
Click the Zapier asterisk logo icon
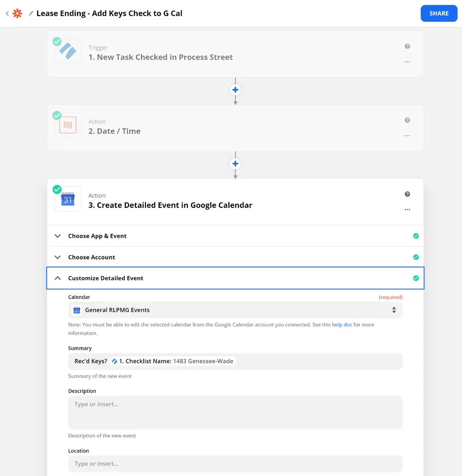[x=17, y=13]
